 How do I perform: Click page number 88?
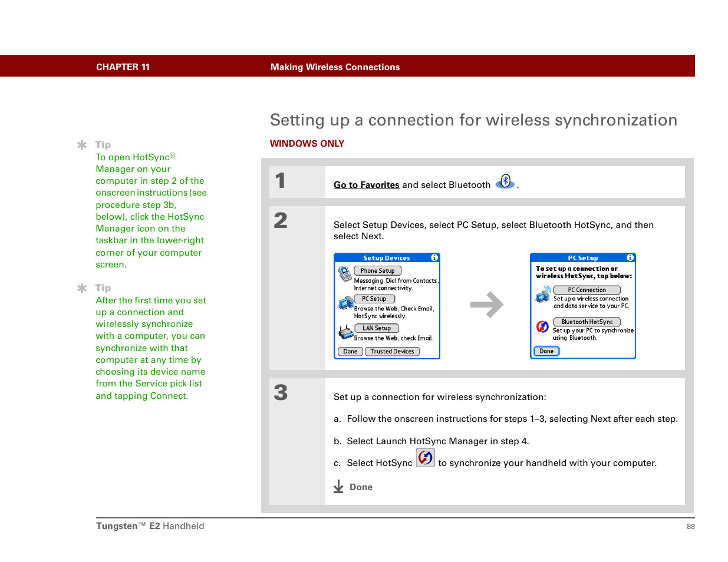[691, 527]
